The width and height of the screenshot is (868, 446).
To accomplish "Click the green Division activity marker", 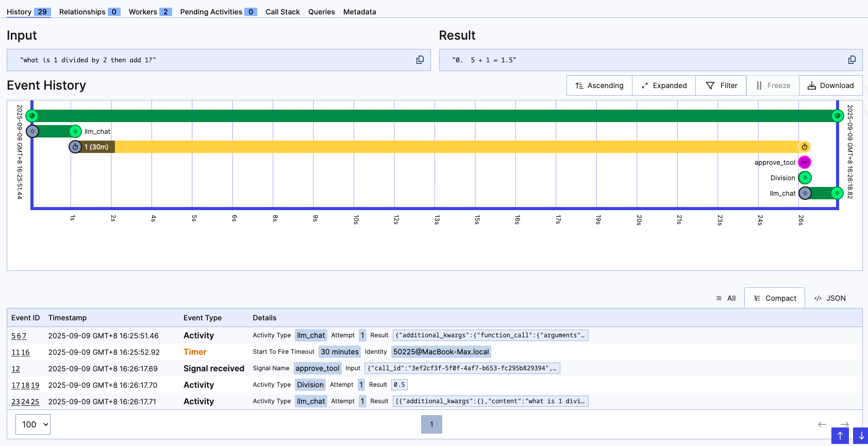I will point(805,178).
